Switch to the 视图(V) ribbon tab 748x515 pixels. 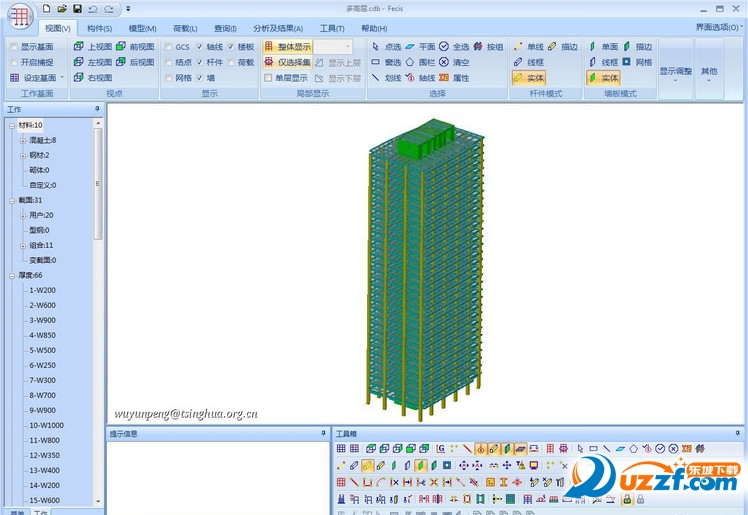pyautogui.click(x=58, y=29)
